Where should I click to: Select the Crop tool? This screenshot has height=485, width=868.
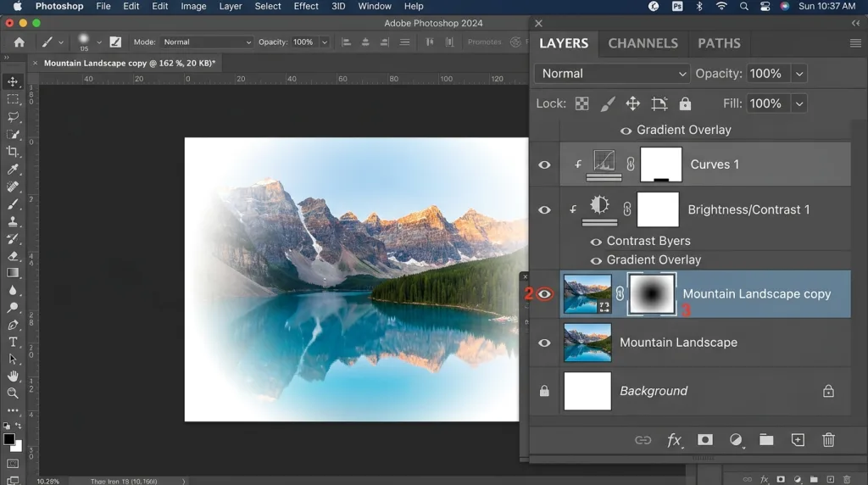click(13, 152)
